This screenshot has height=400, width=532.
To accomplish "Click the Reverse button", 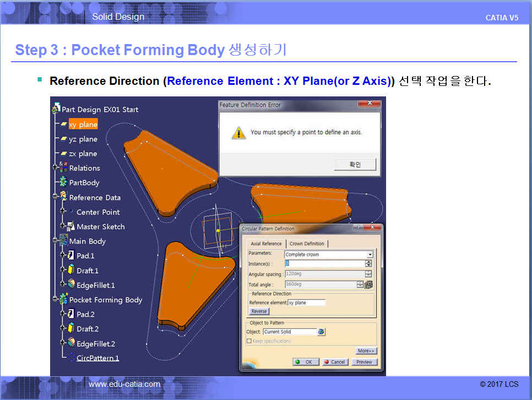I will [x=259, y=311].
